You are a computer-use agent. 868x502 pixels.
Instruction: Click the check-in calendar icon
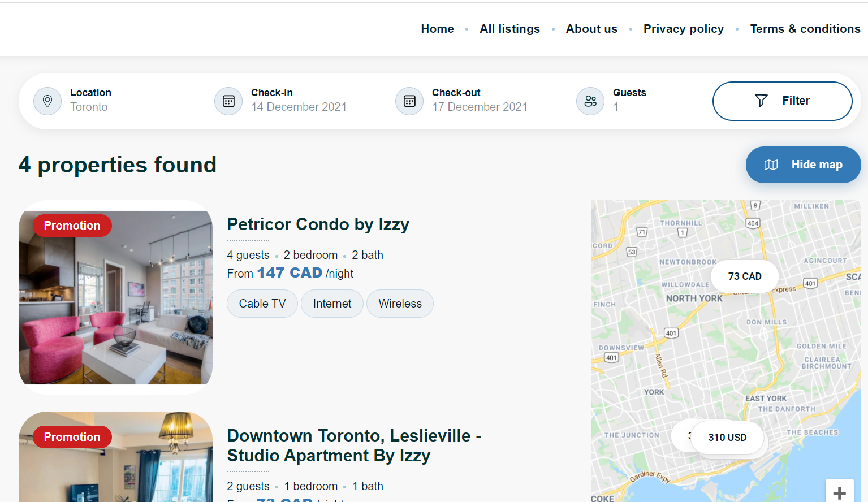pyautogui.click(x=228, y=101)
